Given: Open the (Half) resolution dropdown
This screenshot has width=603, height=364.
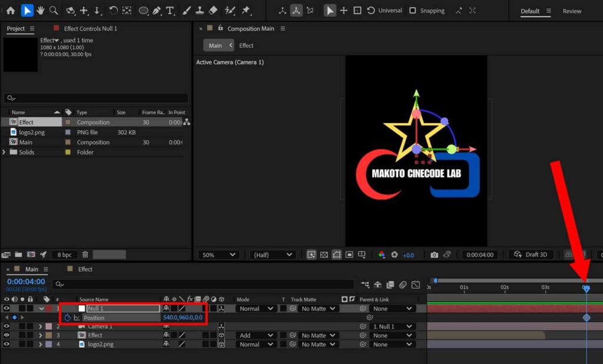Looking at the screenshot, I should coord(272,254).
